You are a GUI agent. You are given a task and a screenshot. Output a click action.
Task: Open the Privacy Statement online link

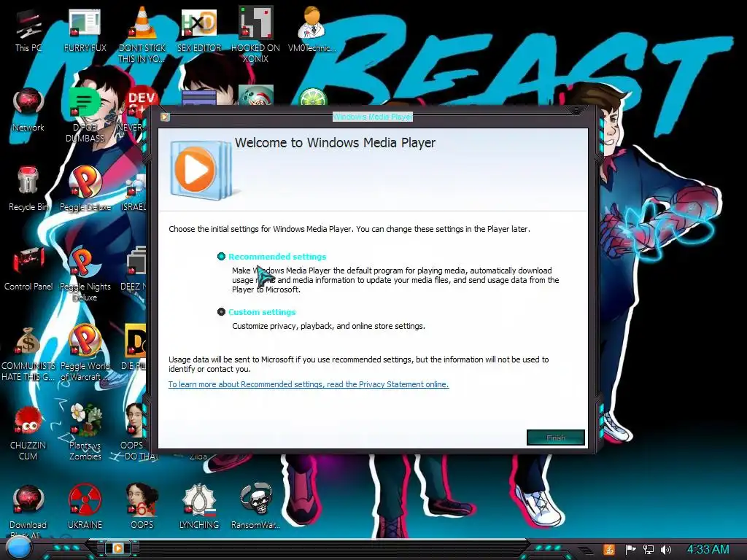pos(309,384)
